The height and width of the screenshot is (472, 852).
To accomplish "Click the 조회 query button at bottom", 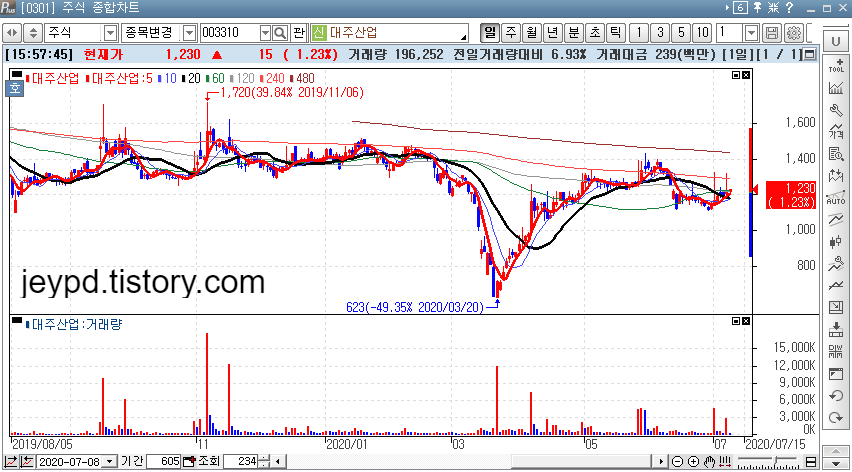I will click(209, 462).
